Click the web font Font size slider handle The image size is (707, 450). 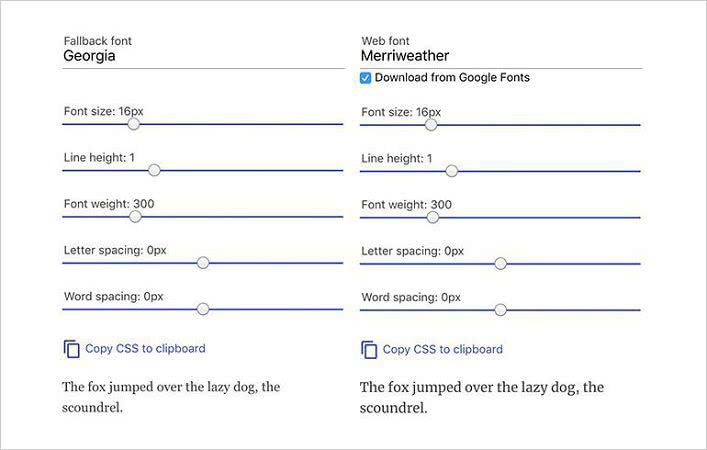point(431,125)
